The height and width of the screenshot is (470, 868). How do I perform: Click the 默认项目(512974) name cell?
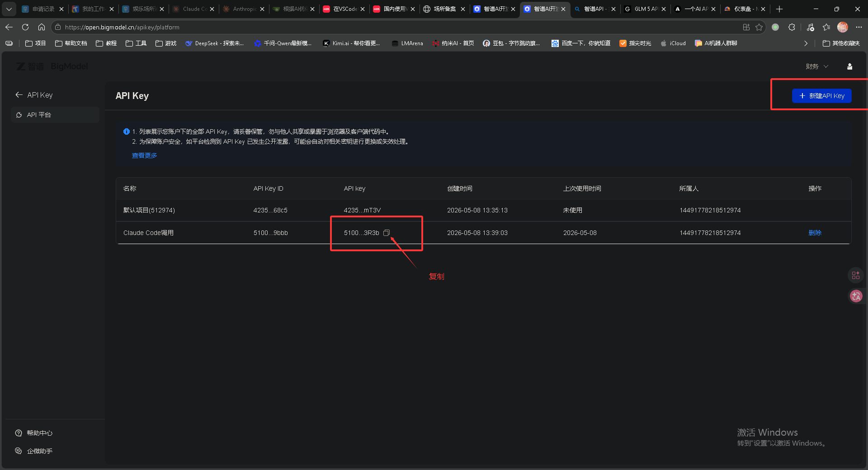[x=149, y=210]
